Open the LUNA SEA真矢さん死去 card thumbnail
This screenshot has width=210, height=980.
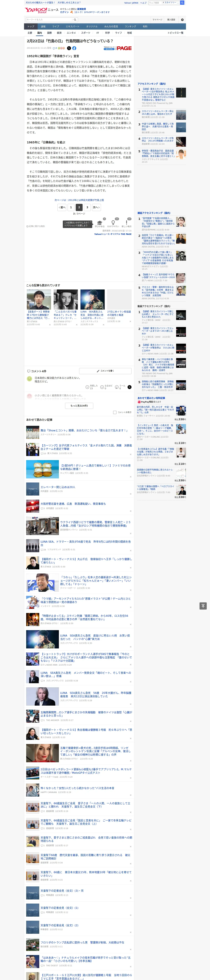(x=92, y=299)
